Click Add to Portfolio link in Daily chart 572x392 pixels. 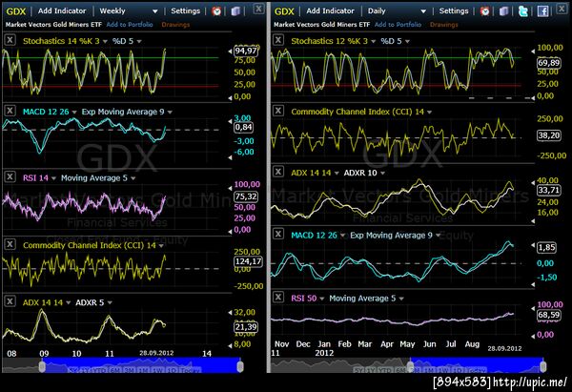pos(398,25)
